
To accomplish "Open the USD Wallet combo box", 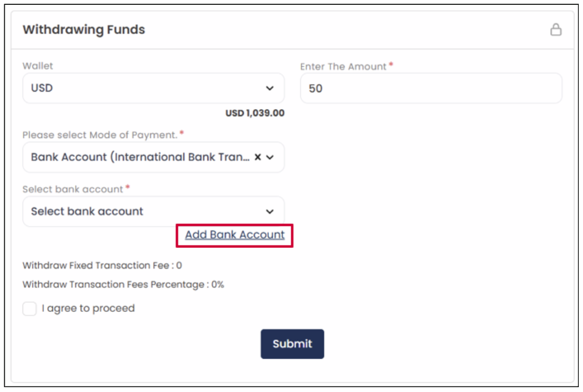I will click(154, 88).
